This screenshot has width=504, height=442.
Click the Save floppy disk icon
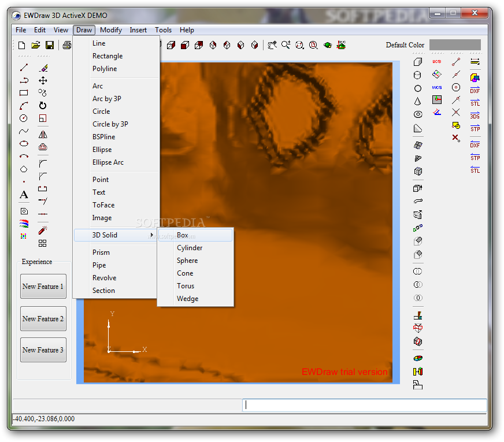pos(50,45)
